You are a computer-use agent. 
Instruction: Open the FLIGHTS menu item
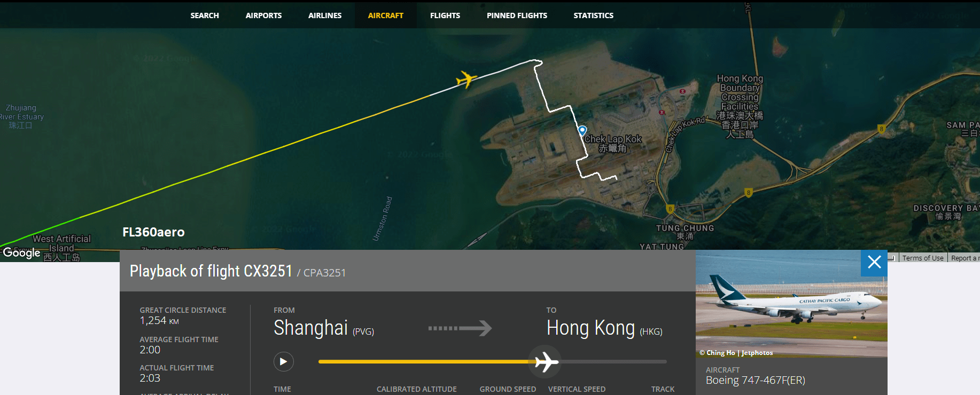click(445, 15)
